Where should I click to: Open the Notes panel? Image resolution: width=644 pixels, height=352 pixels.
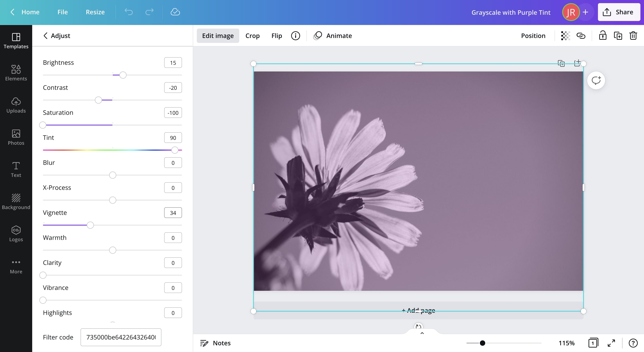pyautogui.click(x=215, y=343)
